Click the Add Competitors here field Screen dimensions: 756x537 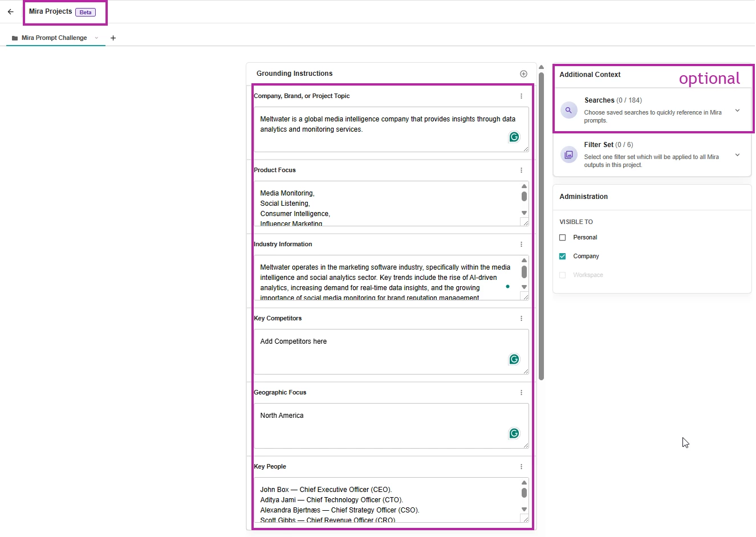(x=391, y=352)
